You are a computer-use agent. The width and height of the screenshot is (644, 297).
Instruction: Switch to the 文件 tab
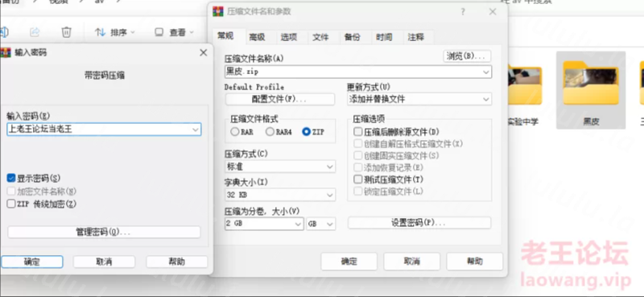coord(320,37)
